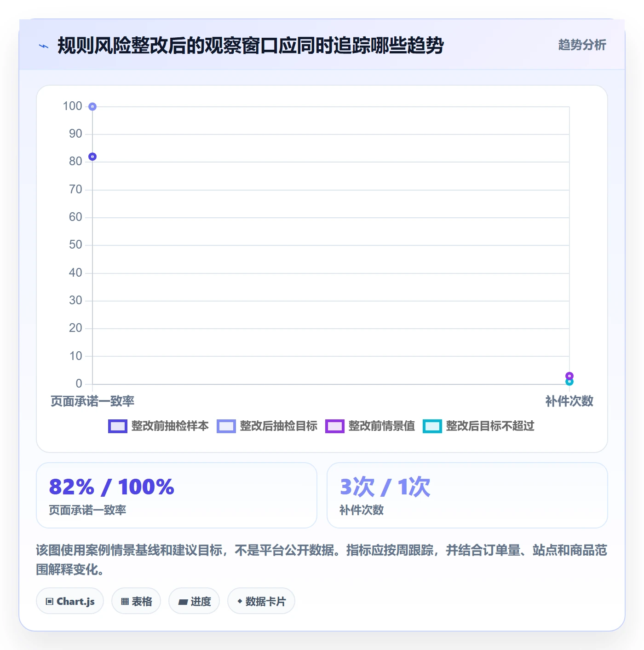This screenshot has height=650, width=644.
Task: Click the purple data point above 补件次数
Action: [569, 376]
